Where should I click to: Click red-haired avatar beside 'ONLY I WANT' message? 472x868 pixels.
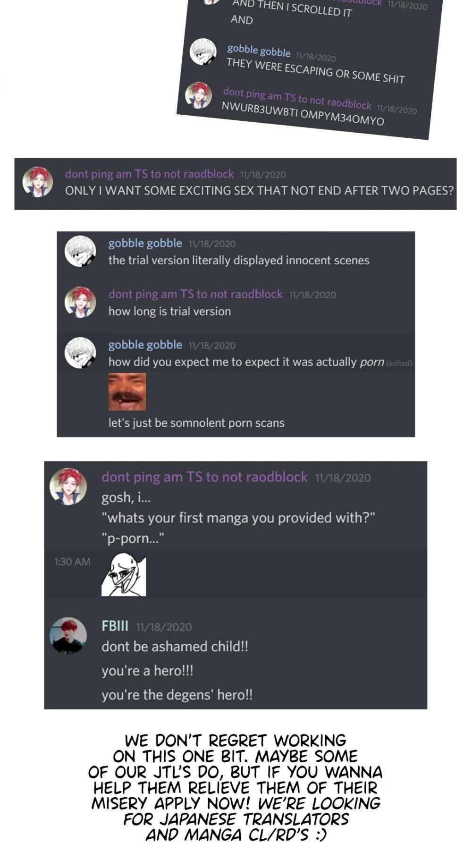38,182
